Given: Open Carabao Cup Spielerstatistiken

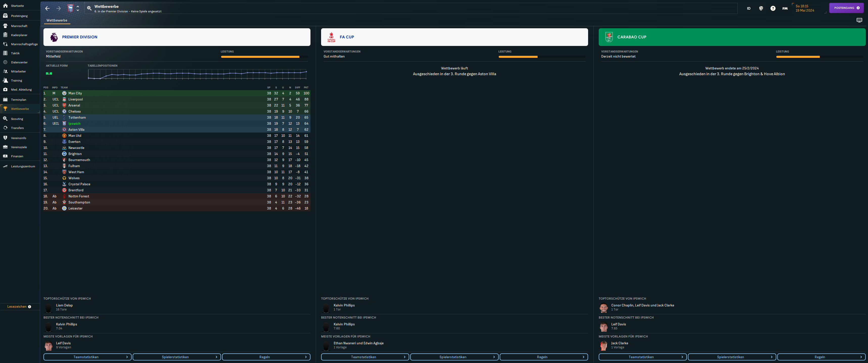Looking at the screenshot, I should pyautogui.click(x=732, y=357).
